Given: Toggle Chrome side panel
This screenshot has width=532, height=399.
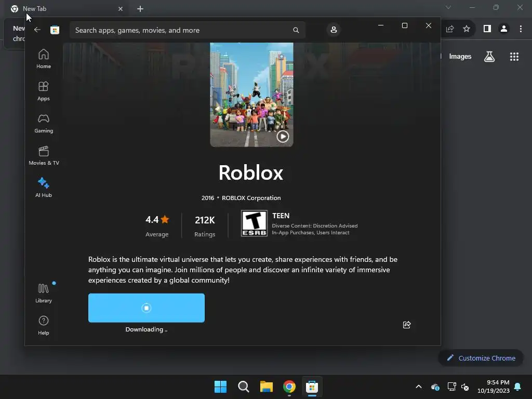Looking at the screenshot, I should pyautogui.click(x=487, y=29).
